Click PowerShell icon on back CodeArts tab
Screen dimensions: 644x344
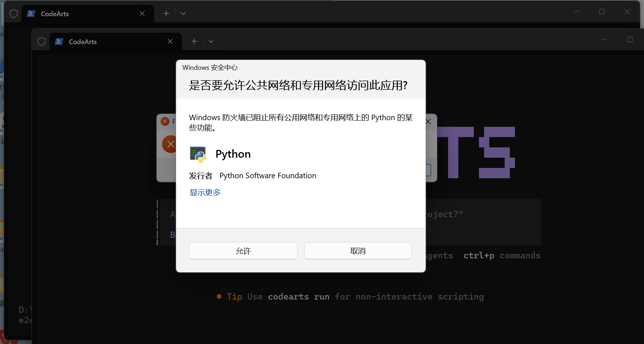tap(31, 14)
